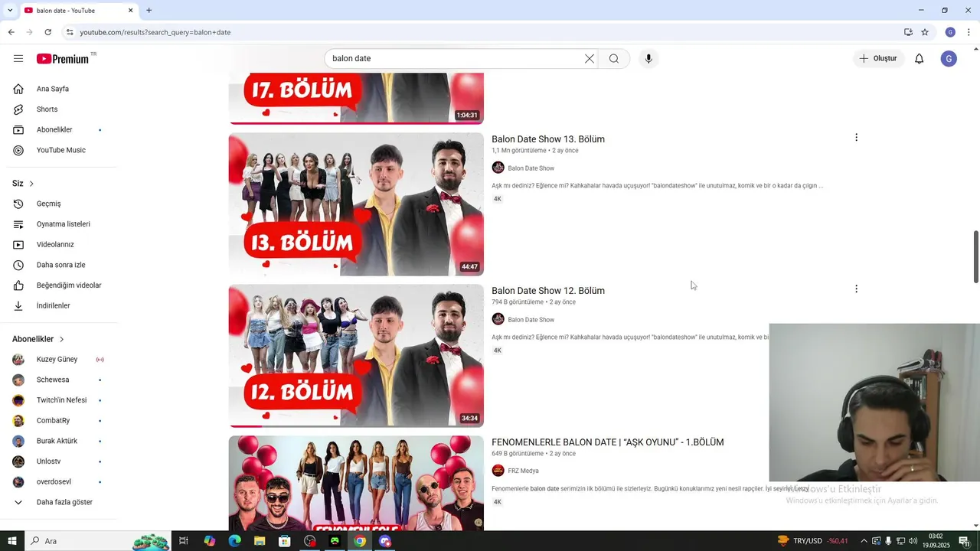Click the Oluştur create button
Image resolution: width=980 pixels, height=551 pixels.
878,59
